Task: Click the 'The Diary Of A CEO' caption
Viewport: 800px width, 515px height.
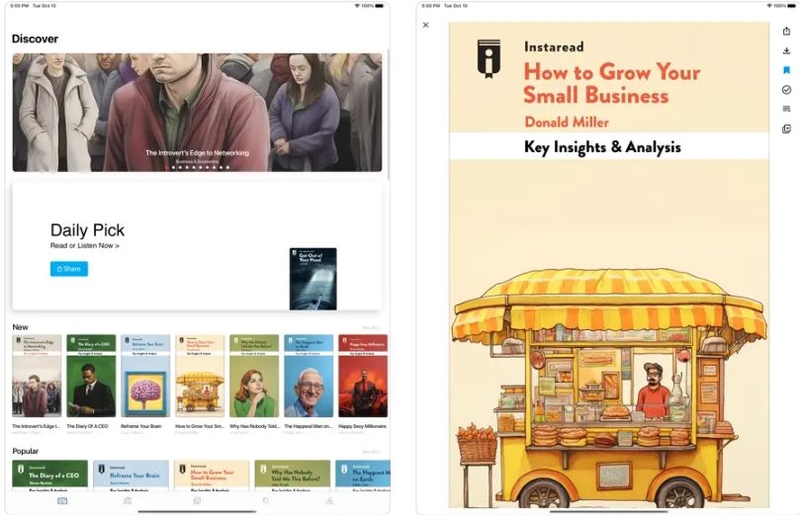Action: coord(87,426)
